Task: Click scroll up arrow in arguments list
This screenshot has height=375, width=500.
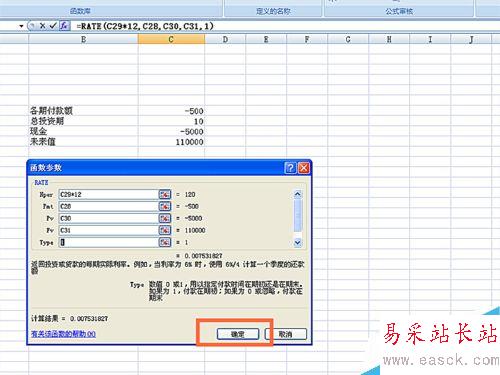Action: coord(298,194)
